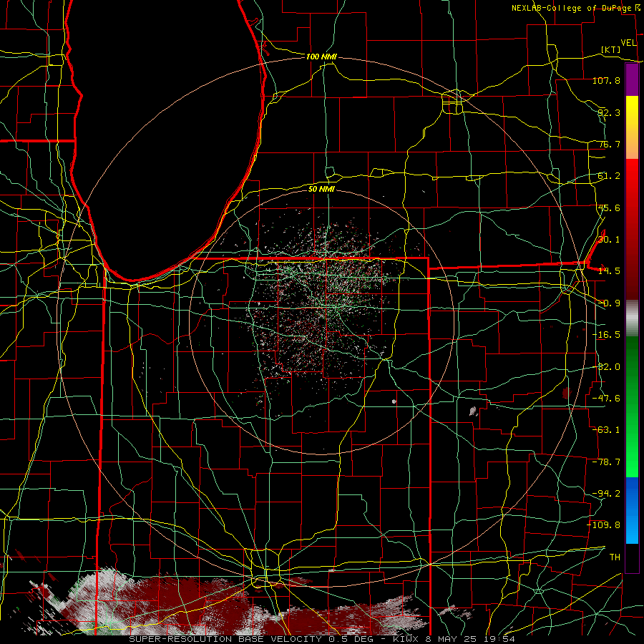Screen dimensions: 644x644
Task: Select the -32.0 velocity scale value
Action: 606,367
